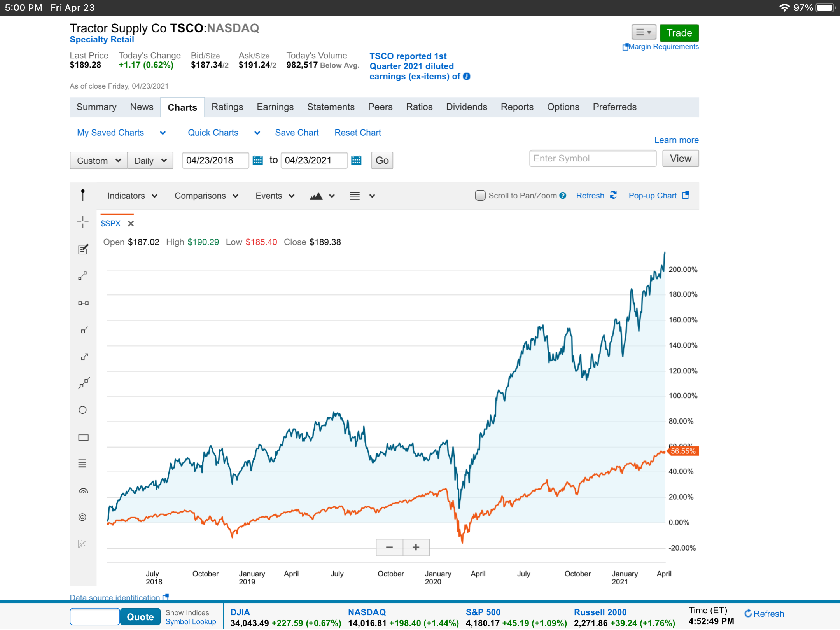Open the Daily frequency dropdown
Viewport: 840px width, 630px height.
pos(150,161)
